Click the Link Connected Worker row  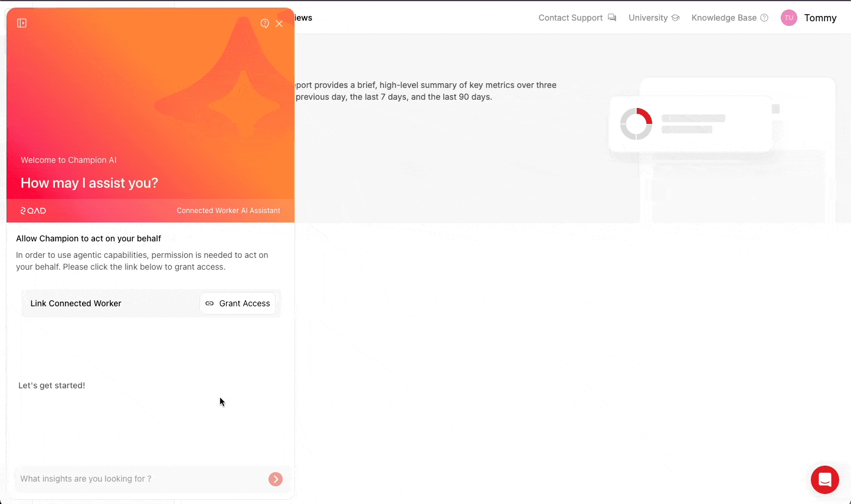(76, 303)
